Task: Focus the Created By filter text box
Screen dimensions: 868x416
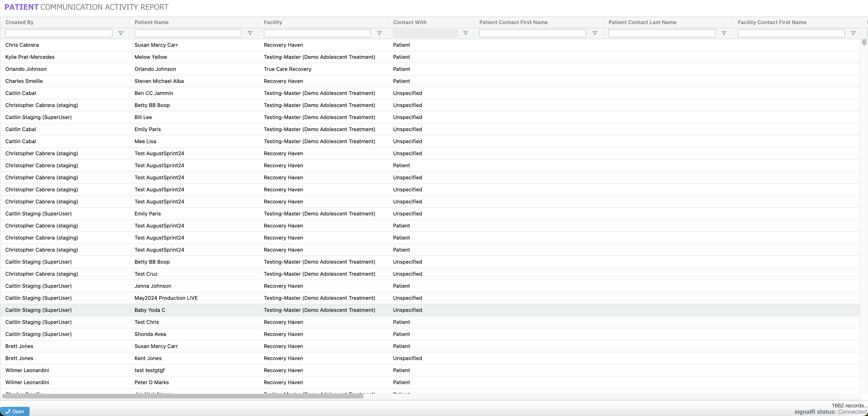Action: coord(59,33)
